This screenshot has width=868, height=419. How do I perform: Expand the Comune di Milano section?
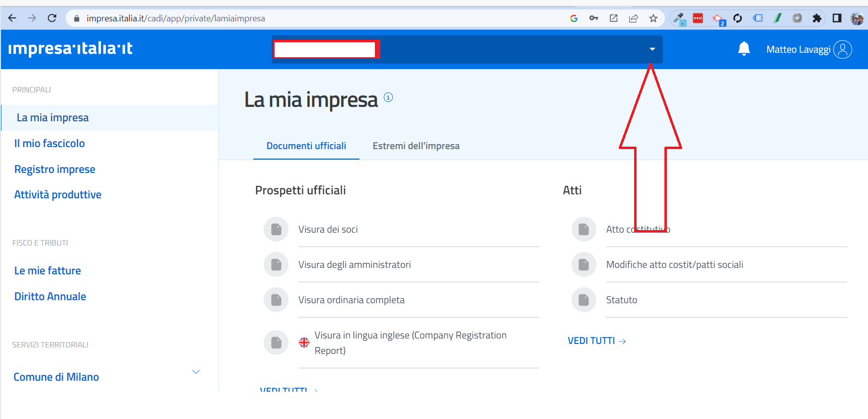[196, 372]
